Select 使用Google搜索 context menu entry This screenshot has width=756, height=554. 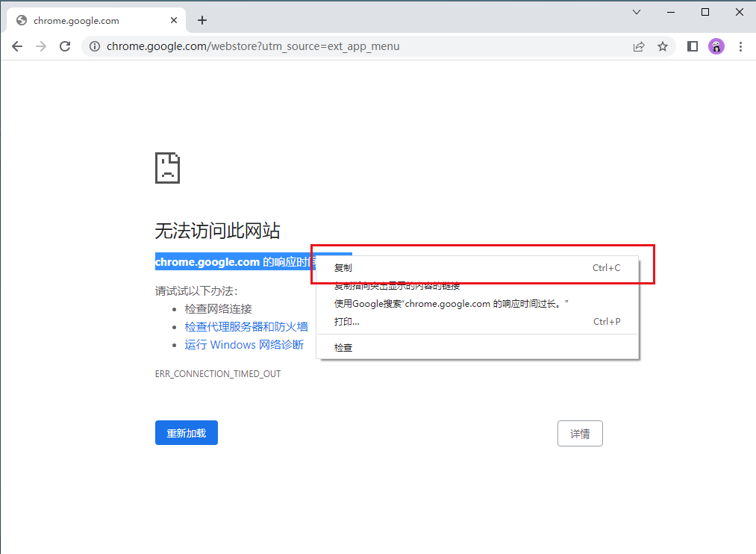[478, 304]
